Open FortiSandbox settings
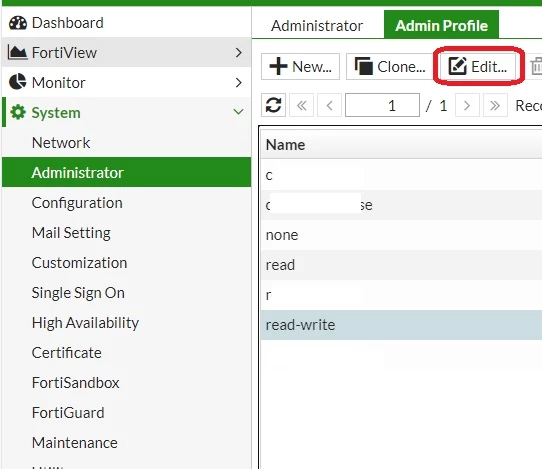This screenshot has height=469, width=542. click(x=126, y=383)
